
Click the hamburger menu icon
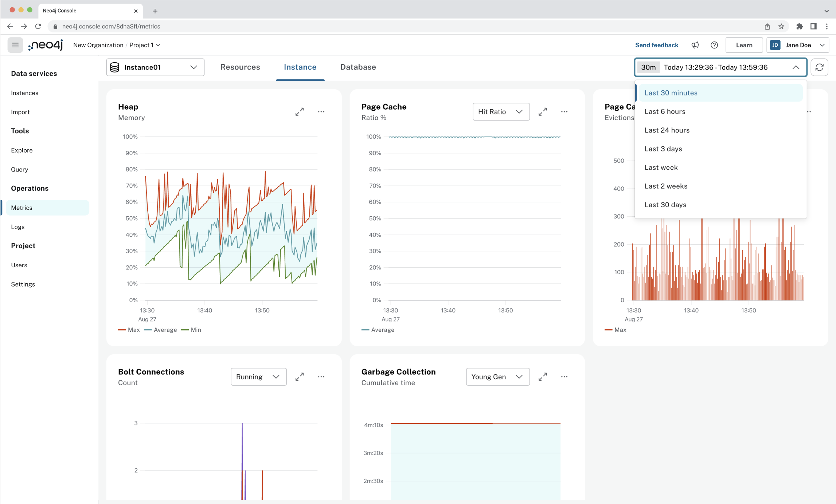15,45
